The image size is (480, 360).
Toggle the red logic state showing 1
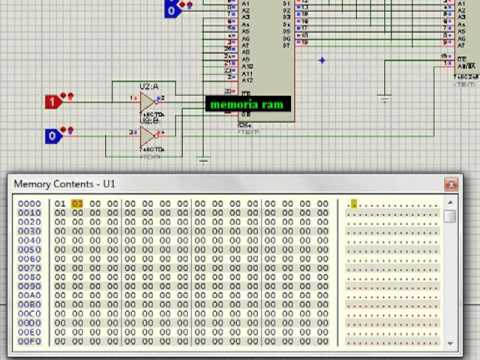coord(53,102)
